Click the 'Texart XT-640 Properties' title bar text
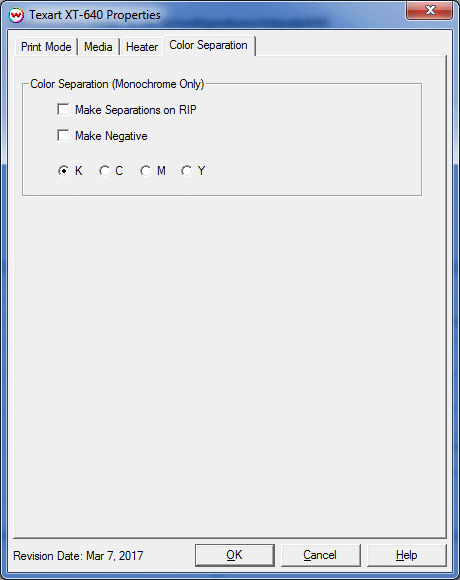The width and height of the screenshot is (460, 580). pyautogui.click(x=95, y=15)
